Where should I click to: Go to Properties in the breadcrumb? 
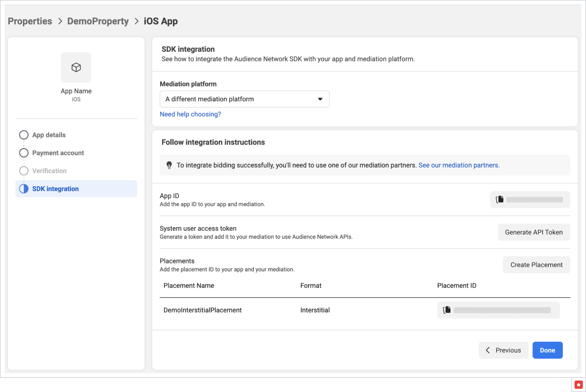[30, 21]
